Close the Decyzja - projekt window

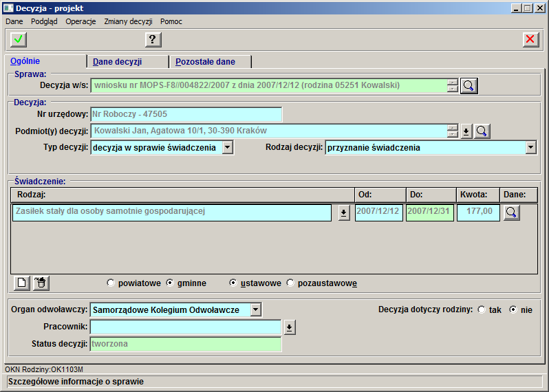(x=540, y=8)
